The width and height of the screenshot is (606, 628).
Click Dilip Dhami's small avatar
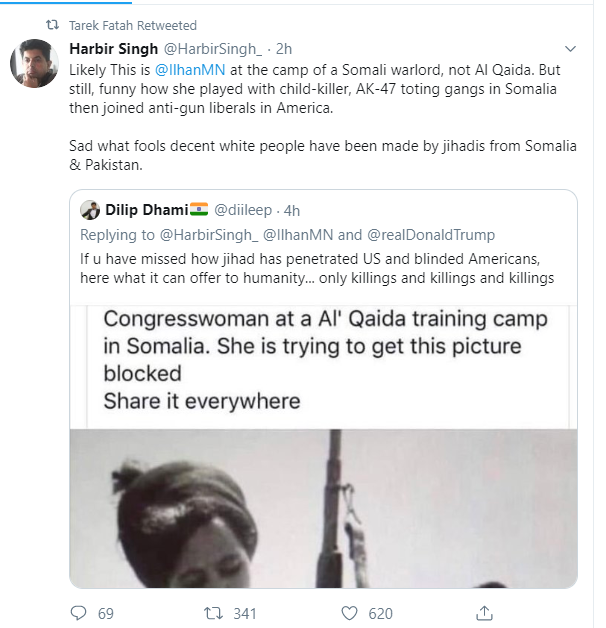pyautogui.click(x=90, y=210)
